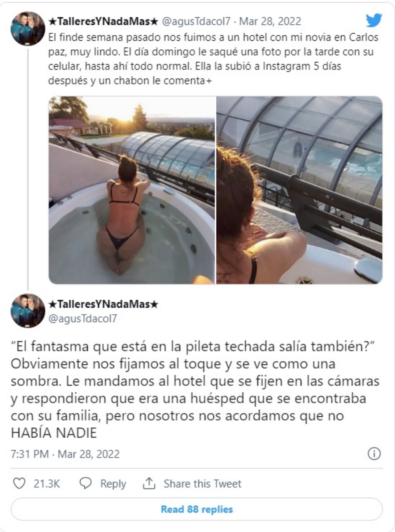Open second tweet's profile avatar
The image size is (395, 532).
tap(28, 310)
